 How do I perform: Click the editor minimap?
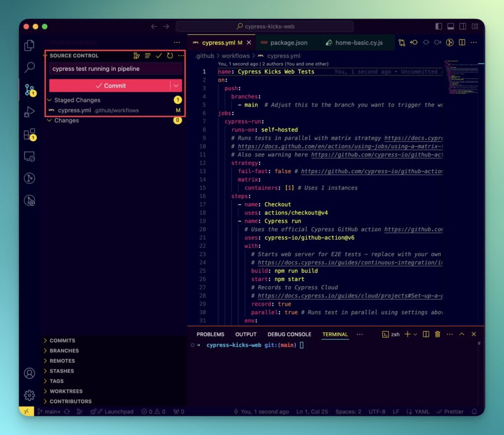pos(462,77)
